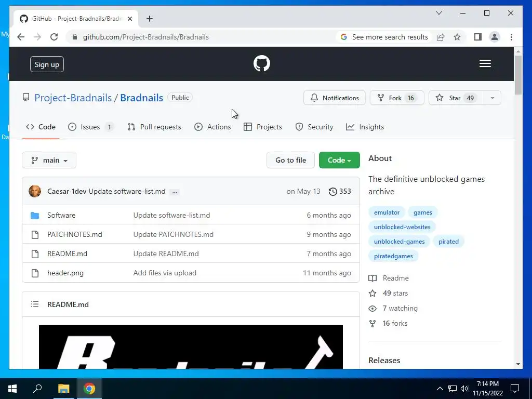This screenshot has height=399, width=532.
Task: Click the browser Forward arrow
Action: coord(37,37)
